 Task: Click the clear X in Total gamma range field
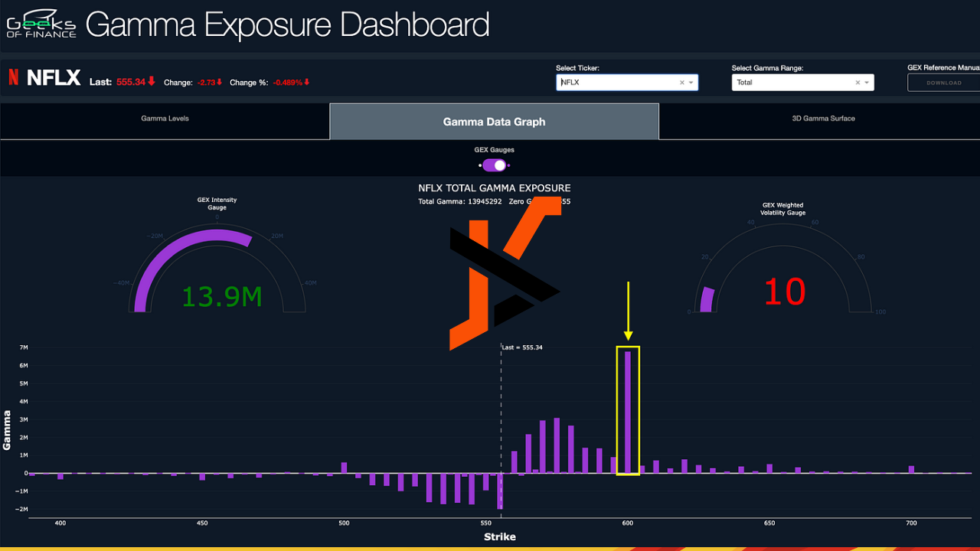[857, 83]
